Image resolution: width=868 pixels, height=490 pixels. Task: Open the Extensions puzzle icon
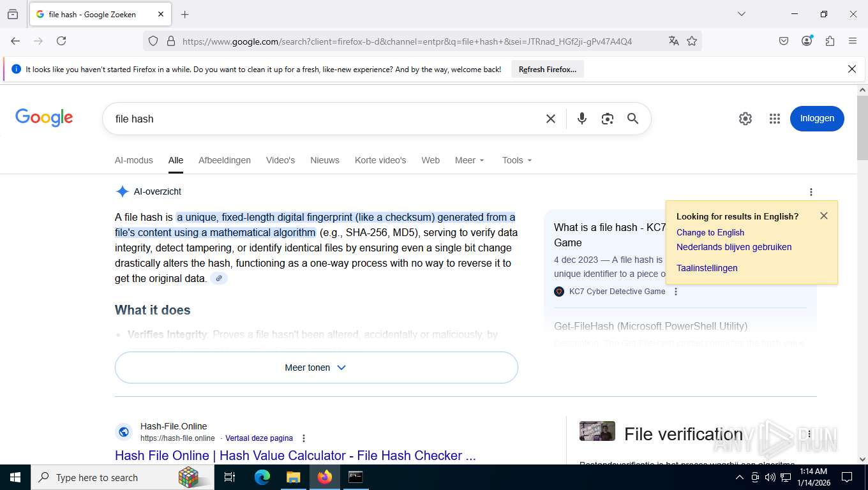(830, 41)
